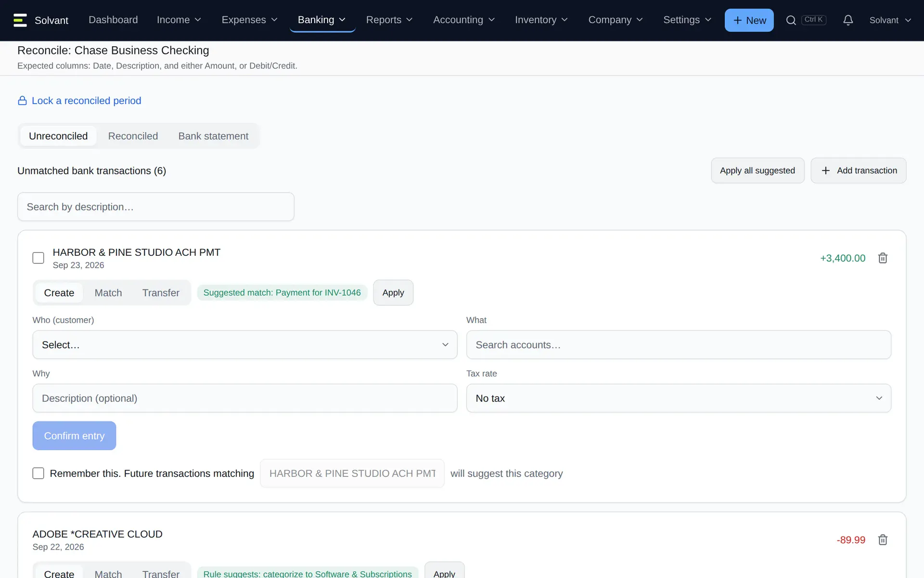Select Transfer tab for HARBOR & PINE transaction
The height and width of the screenshot is (578, 924).
161,293
